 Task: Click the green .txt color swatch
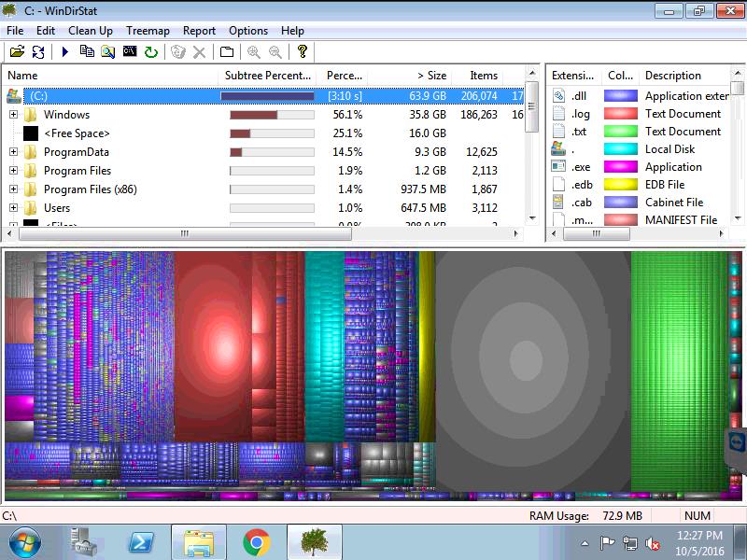pyautogui.click(x=621, y=131)
